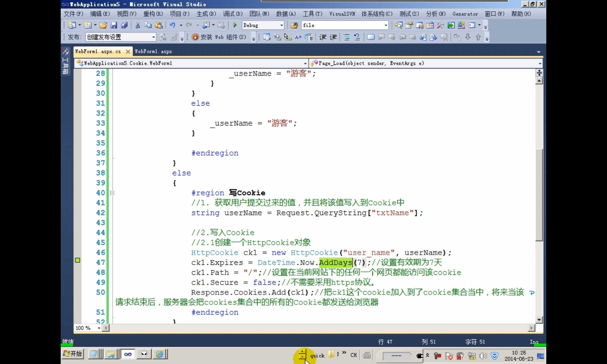Click the horizontal scrollbar right arrow

[531, 328]
